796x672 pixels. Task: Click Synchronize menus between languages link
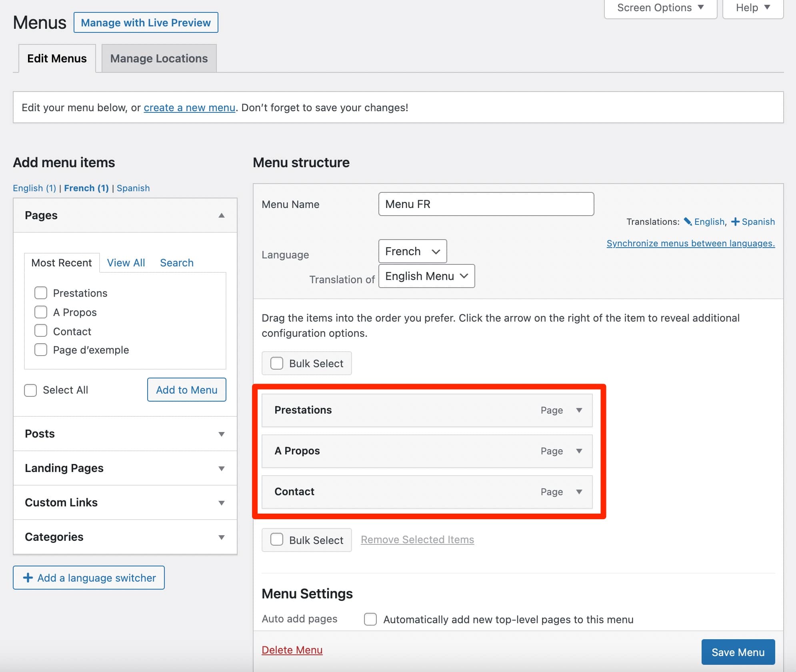[x=690, y=243]
